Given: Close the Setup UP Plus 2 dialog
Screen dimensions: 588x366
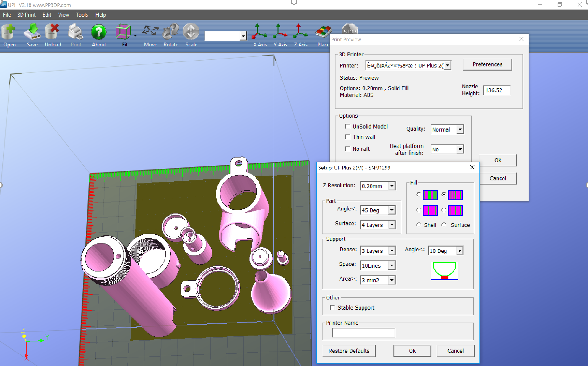Looking at the screenshot, I should [x=472, y=167].
